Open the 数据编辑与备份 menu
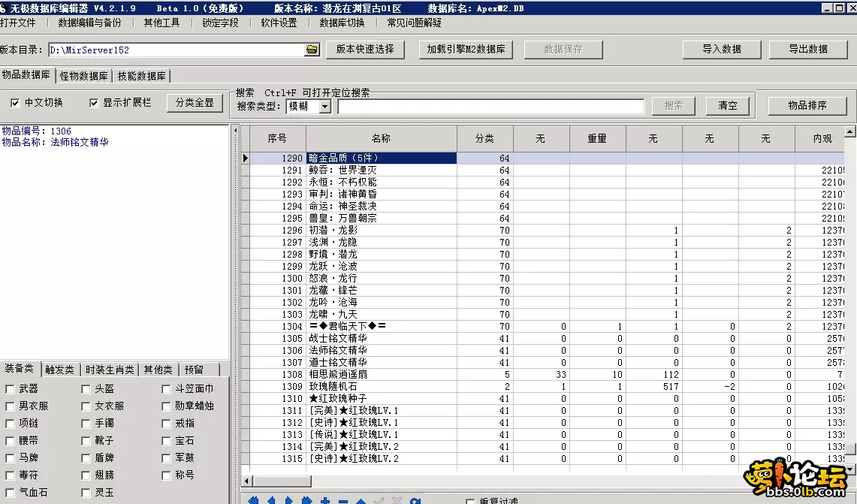Screen dimensions: 857x504 click(89, 23)
